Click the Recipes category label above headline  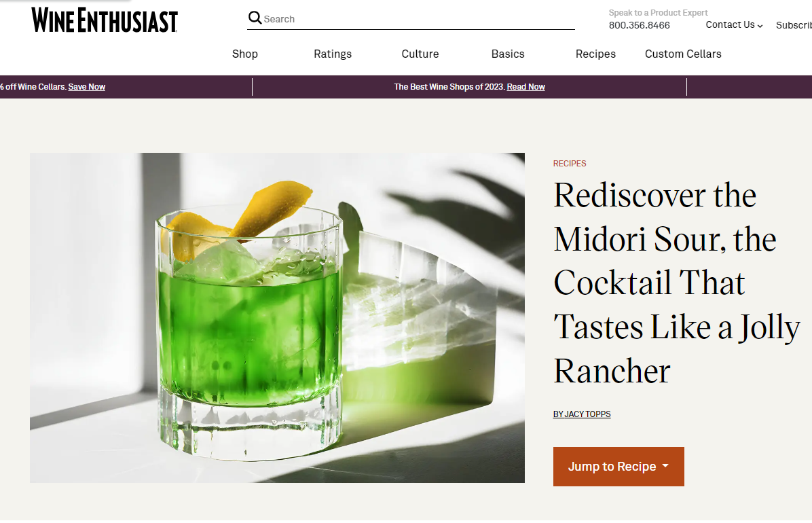570,163
